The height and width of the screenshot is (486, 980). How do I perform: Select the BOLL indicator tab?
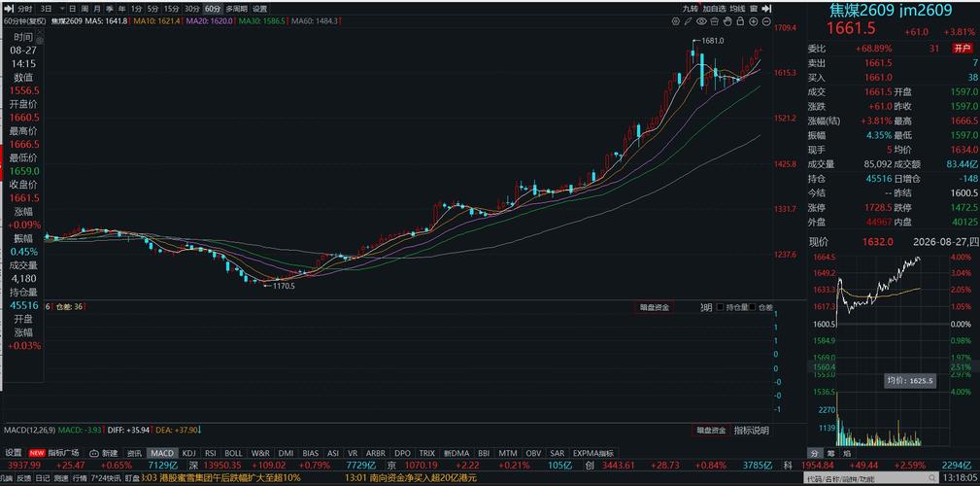tap(233, 453)
